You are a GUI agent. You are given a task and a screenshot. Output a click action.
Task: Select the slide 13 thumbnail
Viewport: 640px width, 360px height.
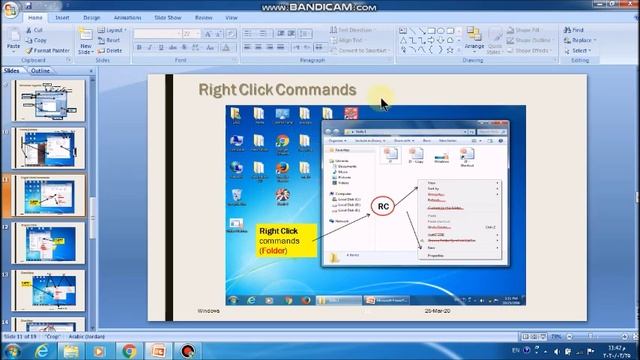click(x=49, y=291)
